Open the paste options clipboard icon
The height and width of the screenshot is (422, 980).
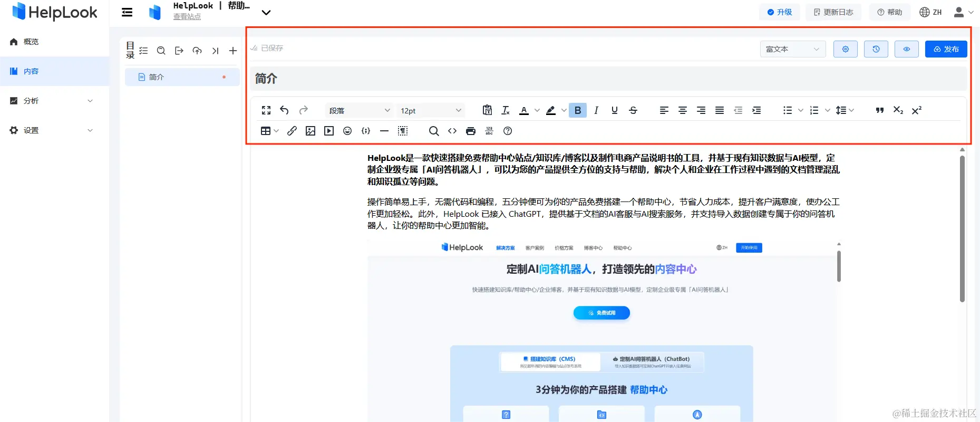click(x=487, y=110)
